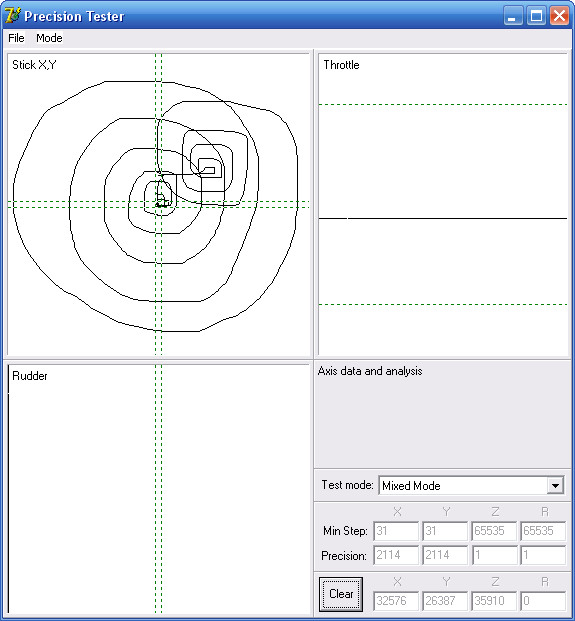
Task: Click the R axis value field showing 0
Action: click(x=543, y=601)
